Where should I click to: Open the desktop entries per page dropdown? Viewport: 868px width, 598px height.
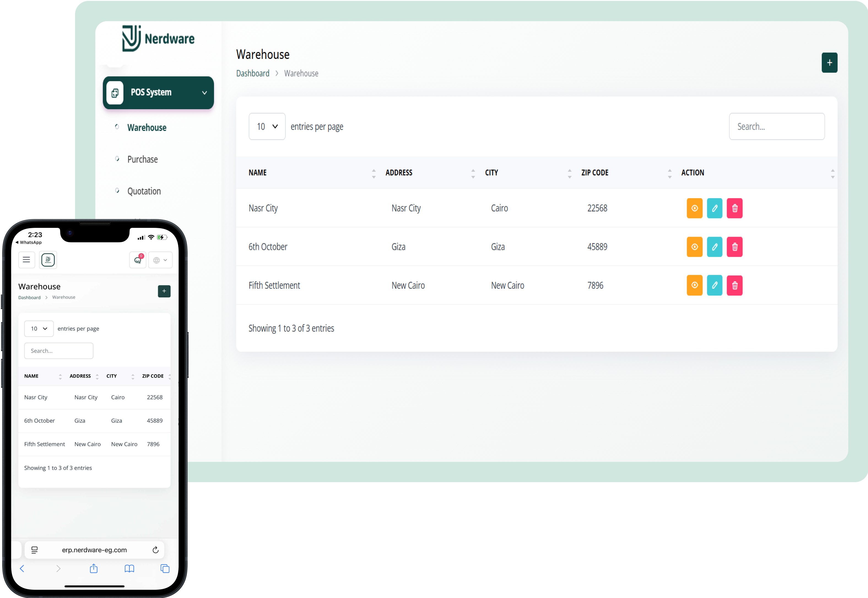pyautogui.click(x=267, y=127)
